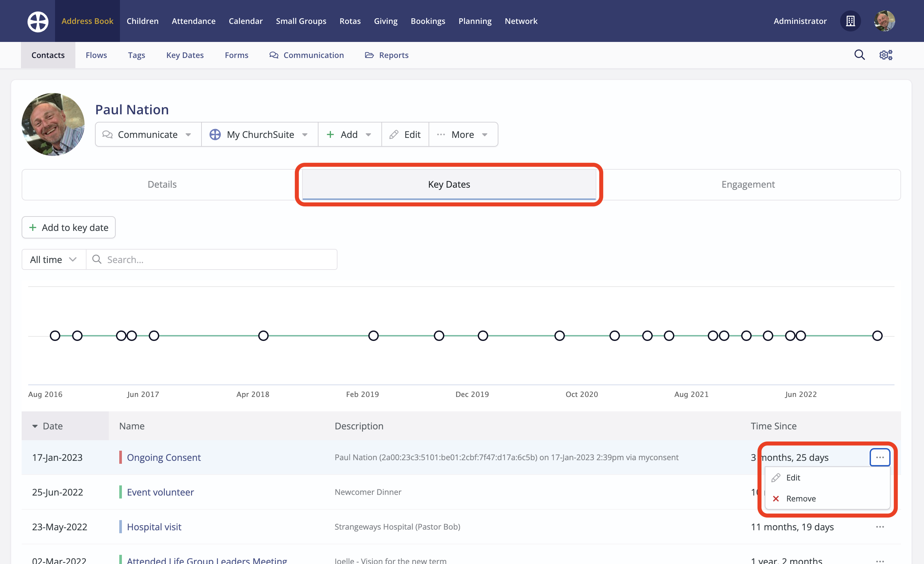
Task: Click the pencil Edit button
Action: (405, 135)
